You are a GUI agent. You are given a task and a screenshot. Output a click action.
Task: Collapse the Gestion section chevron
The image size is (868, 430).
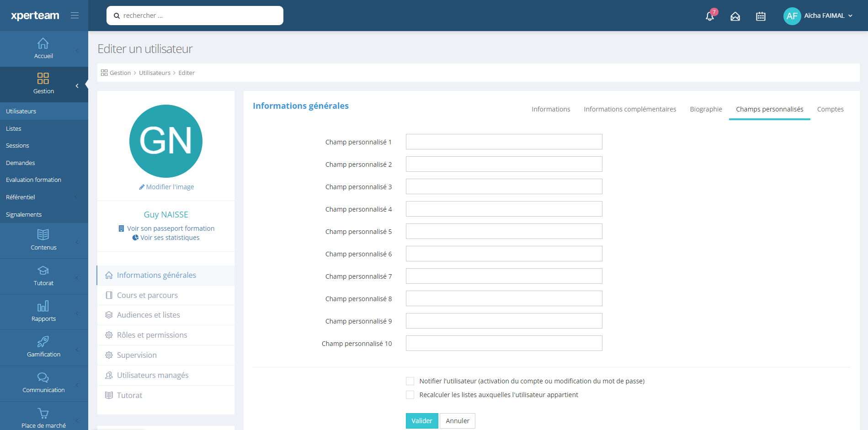pos(77,86)
